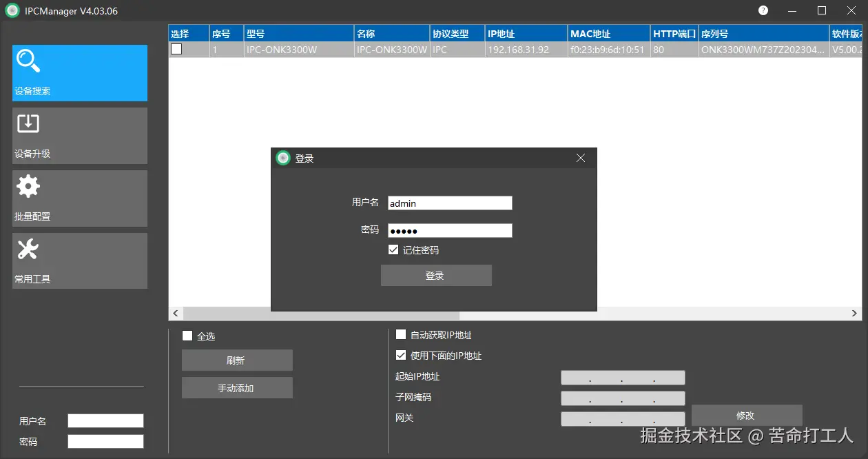868x459 pixels.
Task: Toggle the 记住密码 remember password checkbox
Action: 393,250
